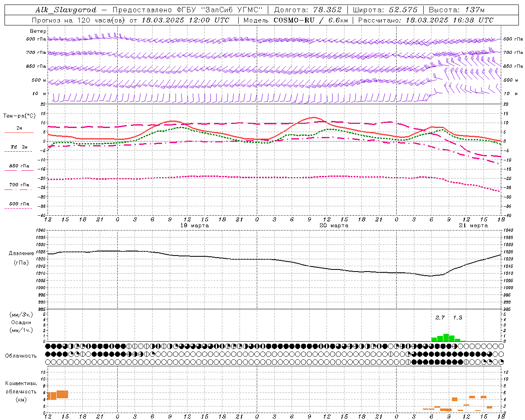
Task: Click the Td 2м dew point legend label
Action: [19, 147]
